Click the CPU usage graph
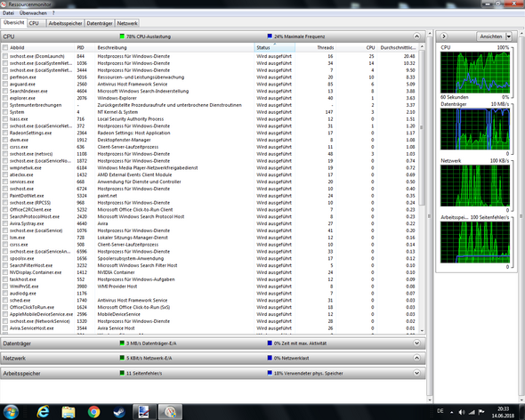The width and height of the screenshot is (525, 420). point(475,72)
